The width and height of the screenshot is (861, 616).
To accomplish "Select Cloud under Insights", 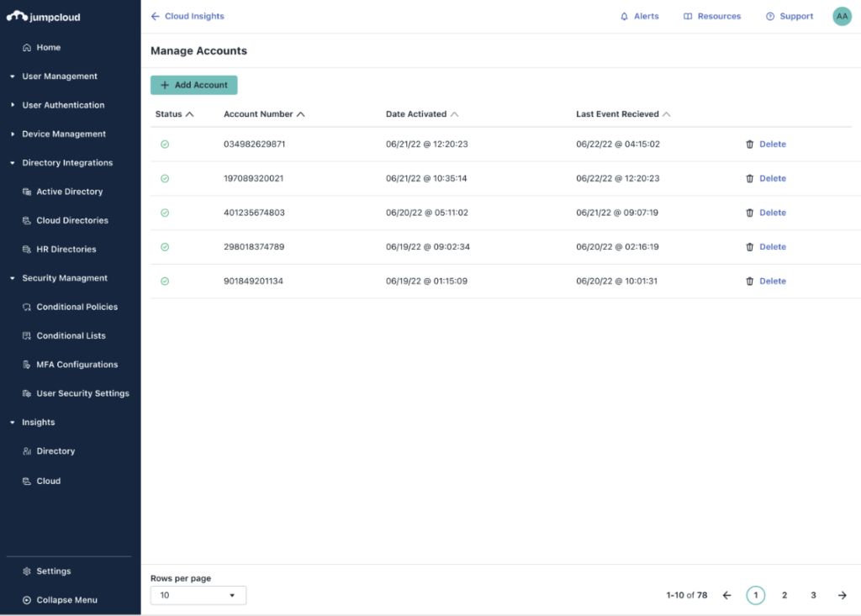I will pos(48,482).
